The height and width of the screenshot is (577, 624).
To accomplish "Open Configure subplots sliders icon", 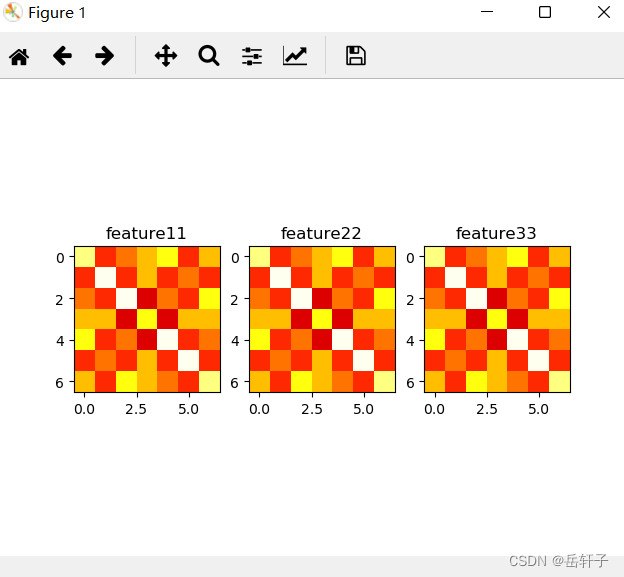I will (252, 56).
